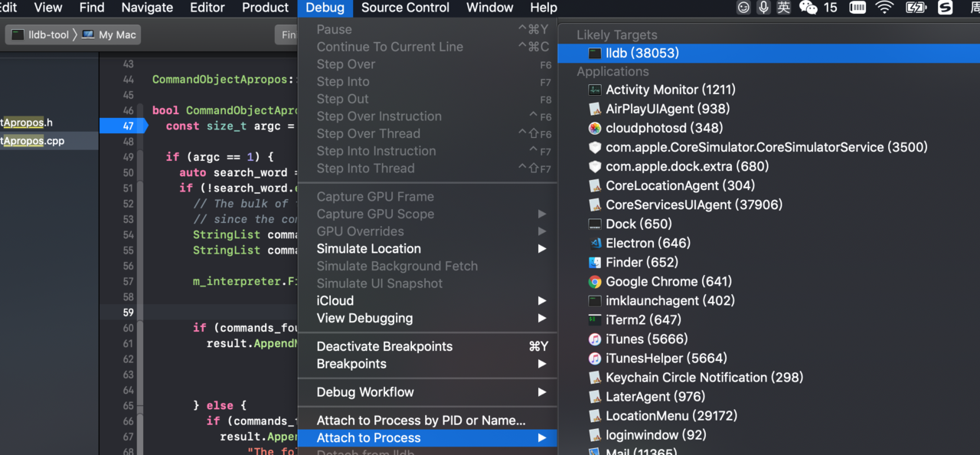Click the 'if (argc == 1) {' code line
Image resolution: width=980 pixels, height=455 pixels.
pyautogui.click(x=220, y=157)
